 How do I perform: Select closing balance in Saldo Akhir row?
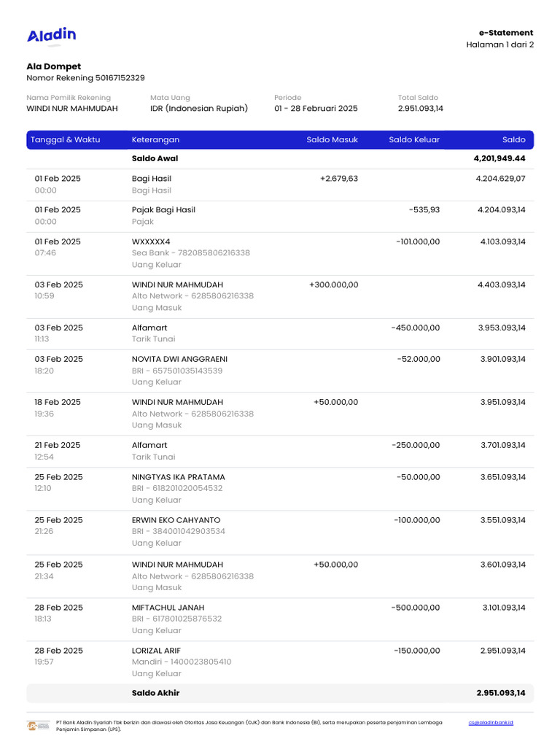501,693
